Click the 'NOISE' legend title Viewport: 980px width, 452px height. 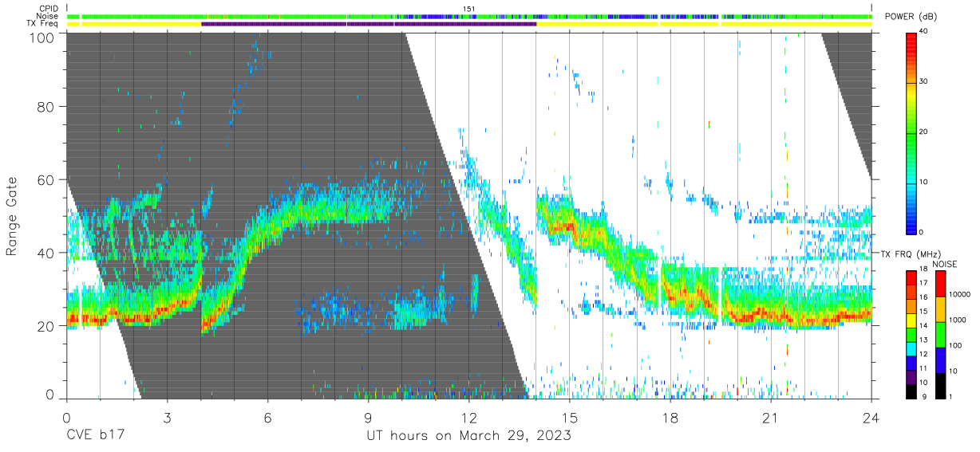tap(945, 264)
